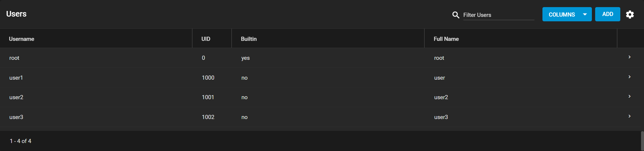Image resolution: width=644 pixels, height=151 pixels.
Task: Expand the user2 row chevron
Action: click(x=629, y=96)
